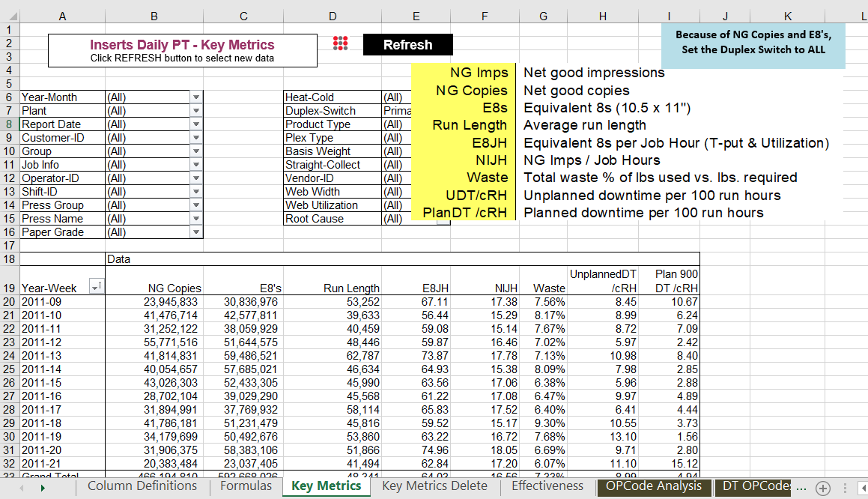The image size is (868, 499).
Task: Select the OPCode Analysis tab
Action: point(653,486)
